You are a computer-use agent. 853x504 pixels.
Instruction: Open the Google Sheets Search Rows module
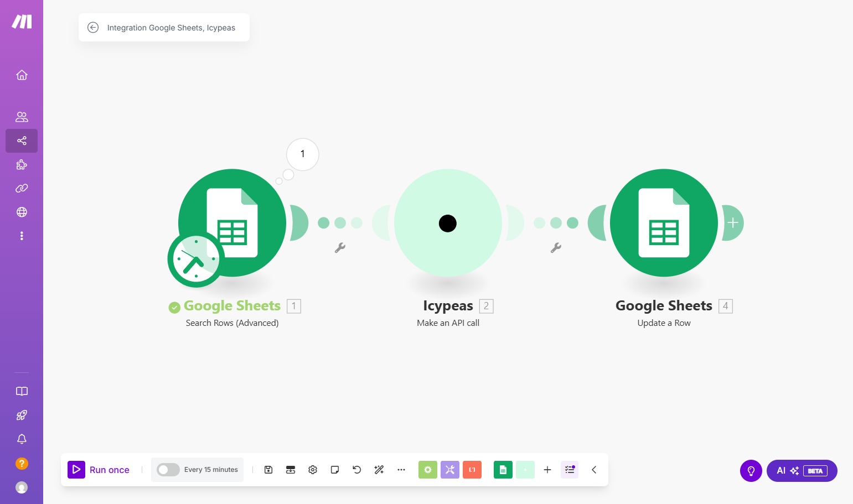(x=232, y=223)
